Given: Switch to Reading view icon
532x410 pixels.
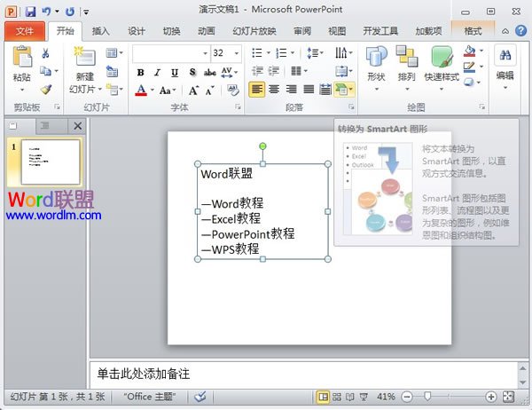Looking at the screenshot, I should click(x=350, y=397).
